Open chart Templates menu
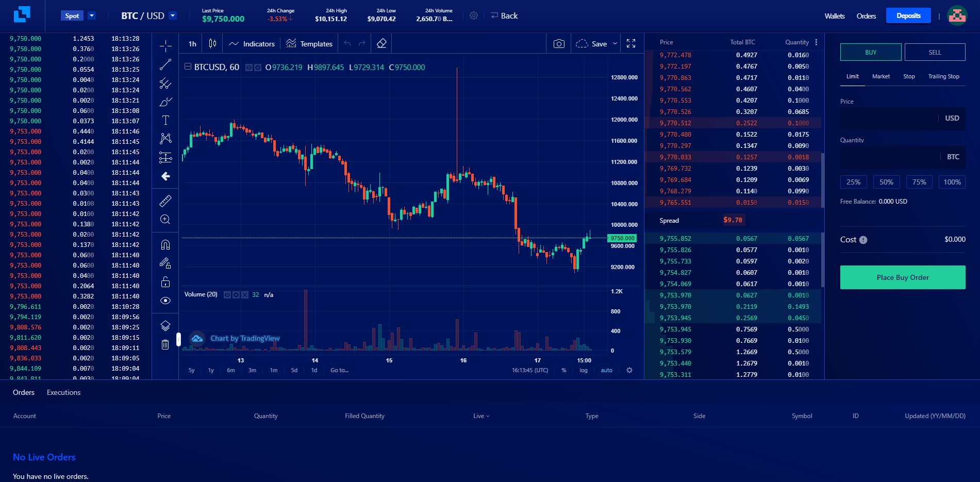 point(309,44)
